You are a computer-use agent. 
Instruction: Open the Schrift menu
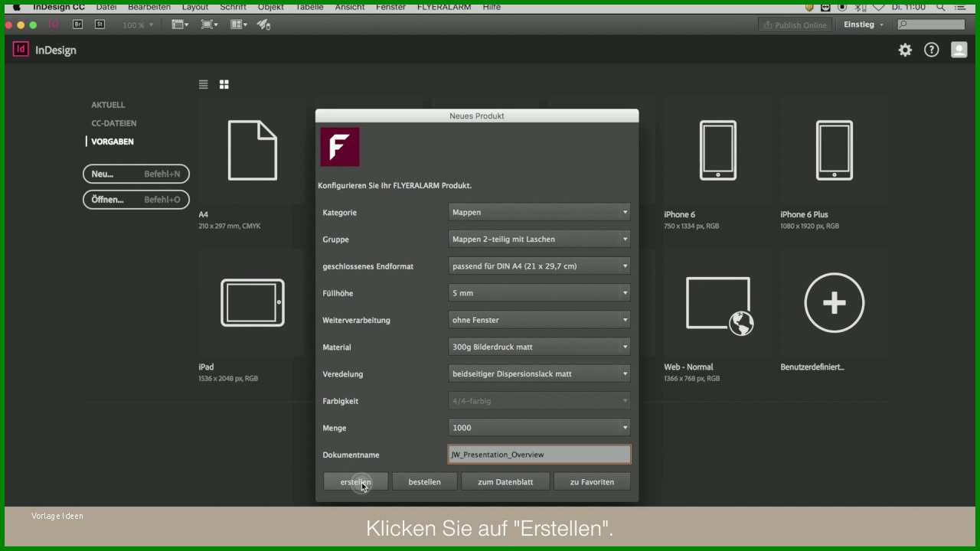point(233,7)
